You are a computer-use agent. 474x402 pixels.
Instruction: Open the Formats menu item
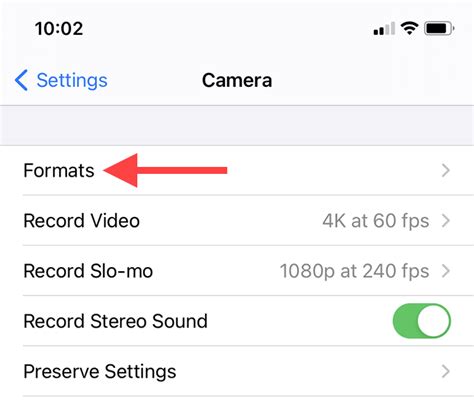pos(237,170)
